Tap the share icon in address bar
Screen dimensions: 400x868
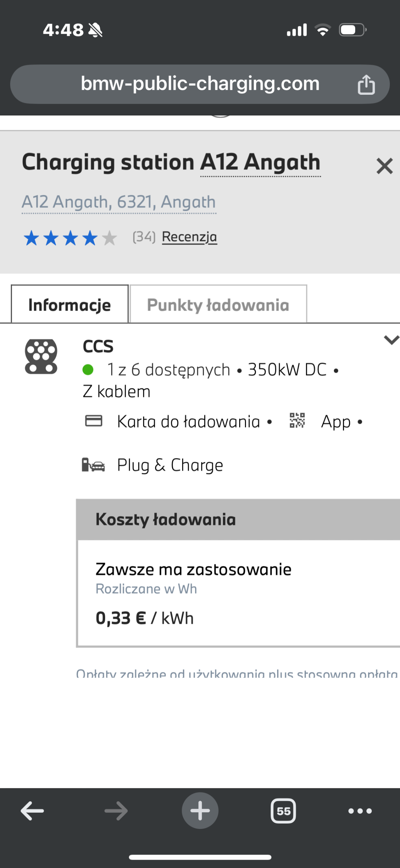366,85
